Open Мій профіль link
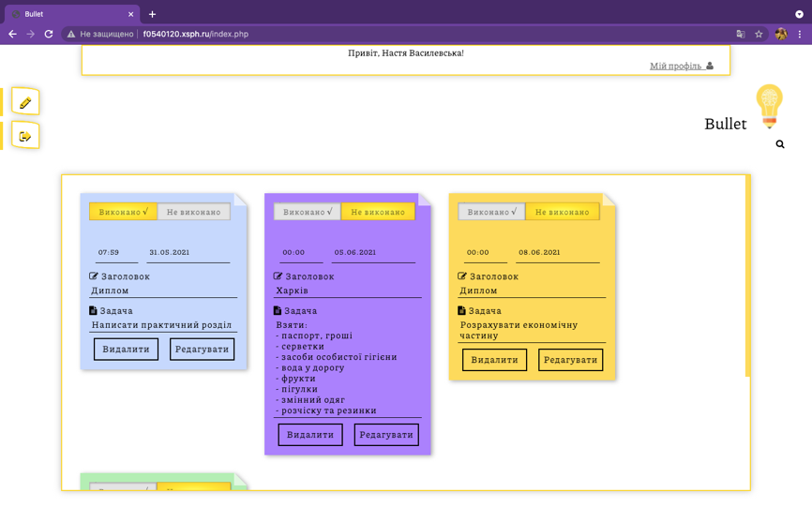812x507 pixels. [x=676, y=66]
